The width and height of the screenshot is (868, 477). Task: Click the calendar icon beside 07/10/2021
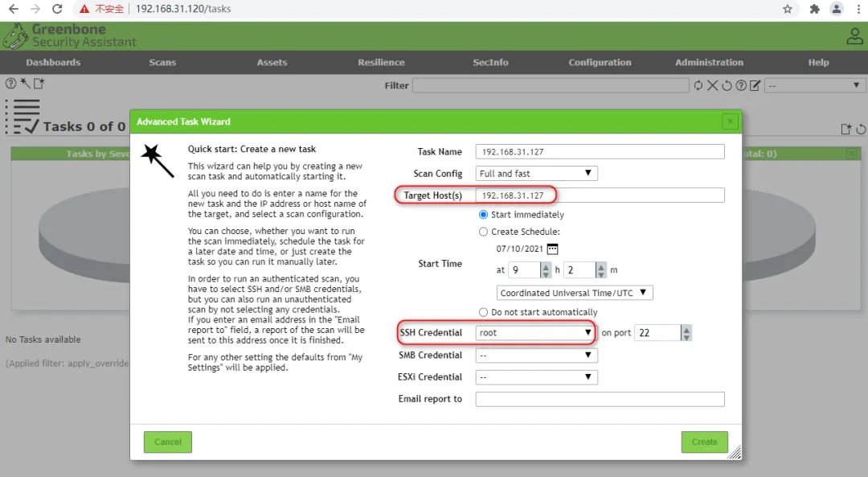552,249
